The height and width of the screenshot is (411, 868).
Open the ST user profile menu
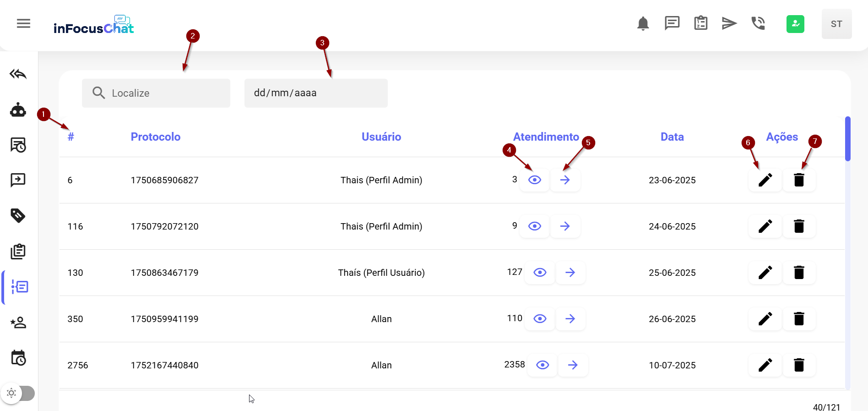click(x=836, y=24)
